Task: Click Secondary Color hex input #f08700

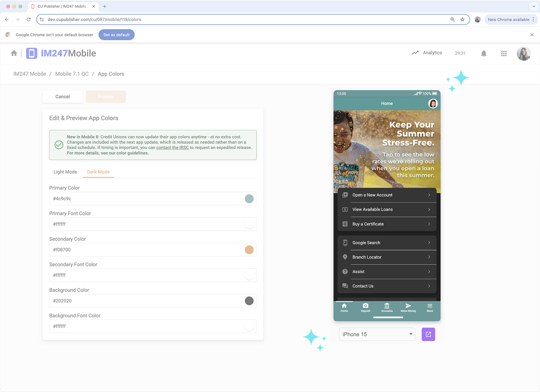Action: pos(153,250)
